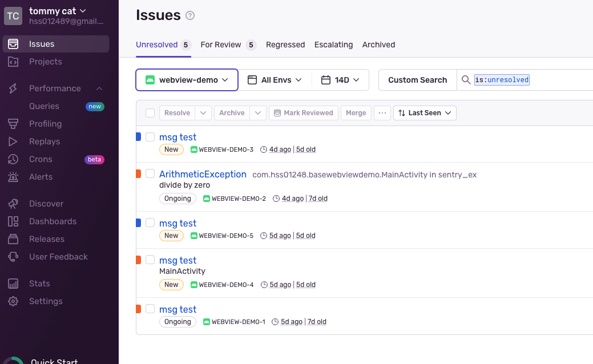Open the Issues sidebar icon
The width and height of the screenshot is (593, 364).
13,44
